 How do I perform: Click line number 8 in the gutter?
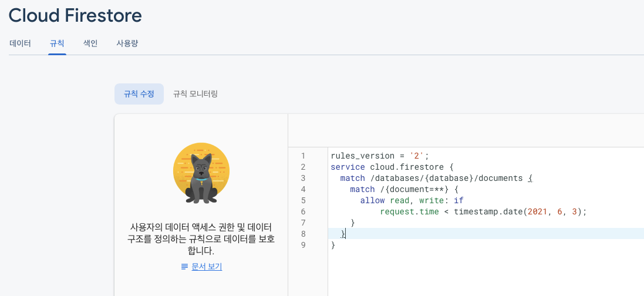(x=303, y=234)
